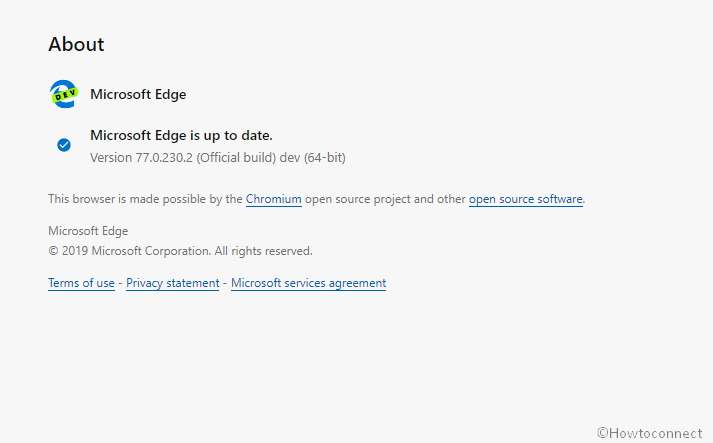Click the '(64-bit)' text in version line
The width and height of the screenshot is (713, 443).
pyautogui.click(x=325, y=157)
